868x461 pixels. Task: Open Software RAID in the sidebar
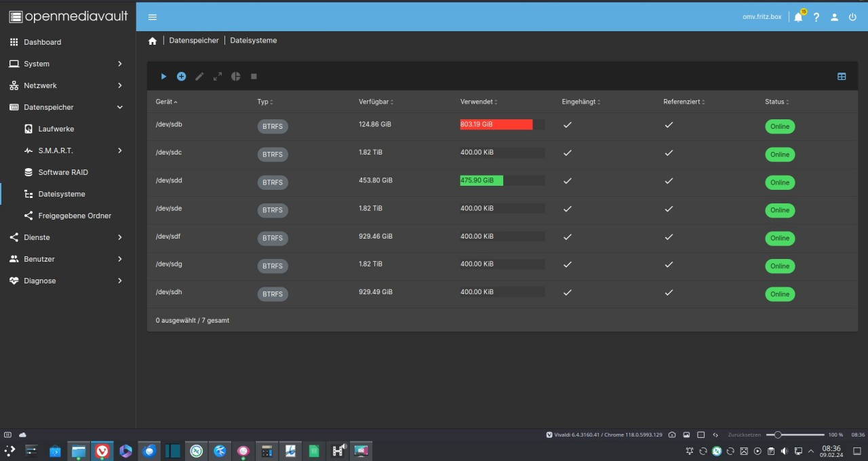pyautogui.click(x=68, y=172)
